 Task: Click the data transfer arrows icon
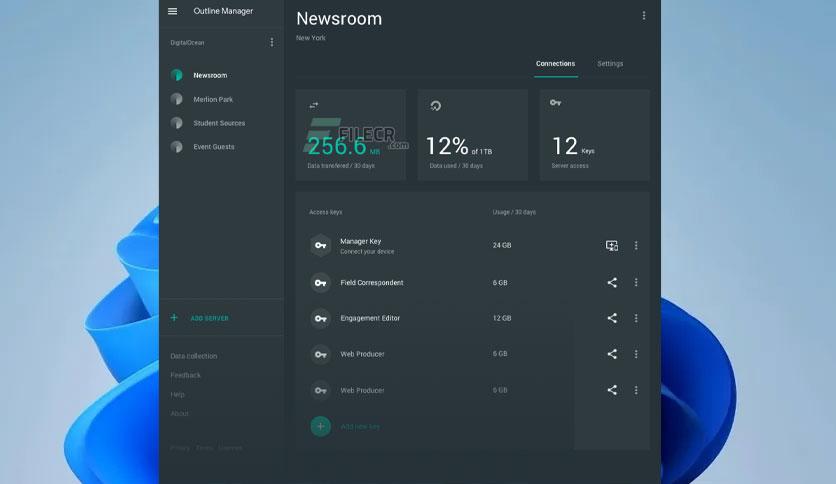pyautogui.click(x=314, y=106)
